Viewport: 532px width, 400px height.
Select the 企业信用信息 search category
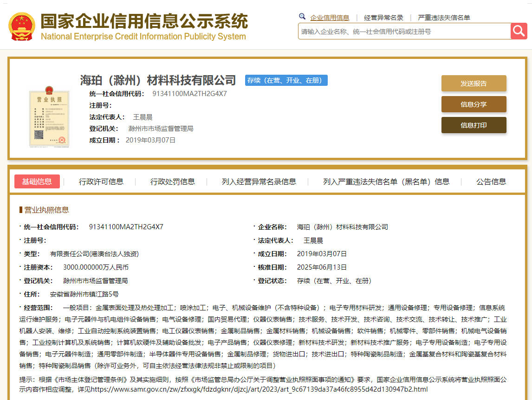(330, 18)
